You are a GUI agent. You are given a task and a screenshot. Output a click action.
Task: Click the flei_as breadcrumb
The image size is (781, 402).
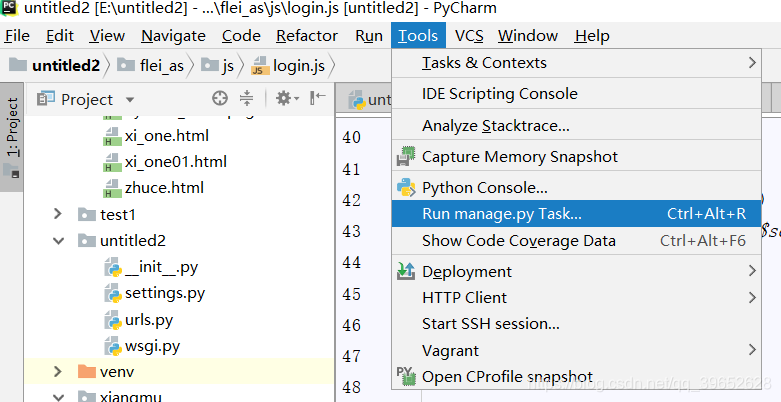[150, 66]
